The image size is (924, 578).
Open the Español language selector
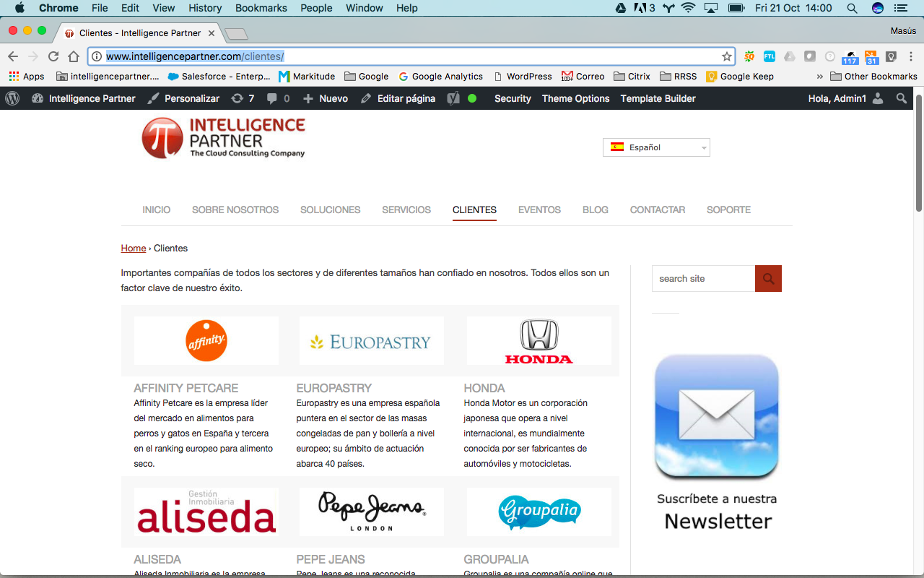655,147
